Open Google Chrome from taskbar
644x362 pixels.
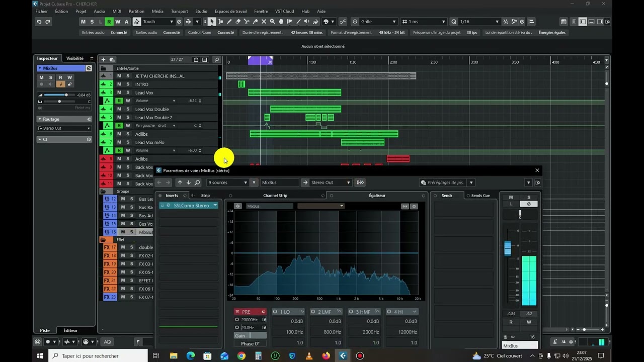click(x=242, y=356)
